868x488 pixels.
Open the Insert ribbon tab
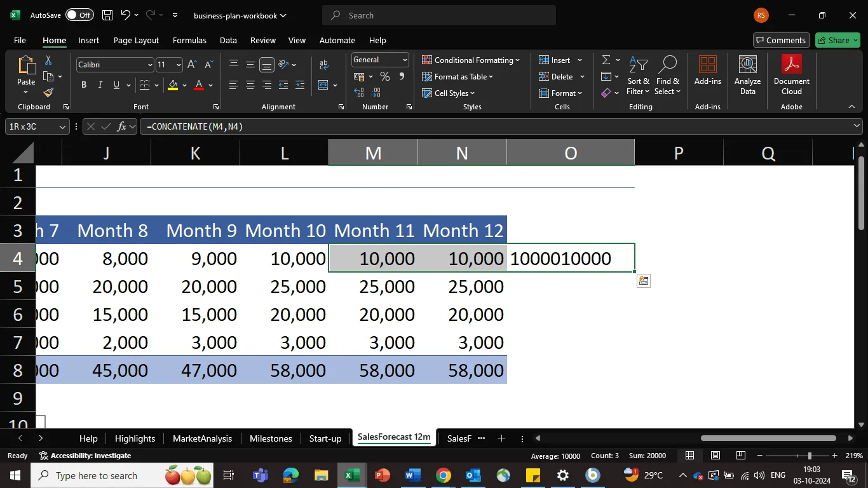(89, 40)
